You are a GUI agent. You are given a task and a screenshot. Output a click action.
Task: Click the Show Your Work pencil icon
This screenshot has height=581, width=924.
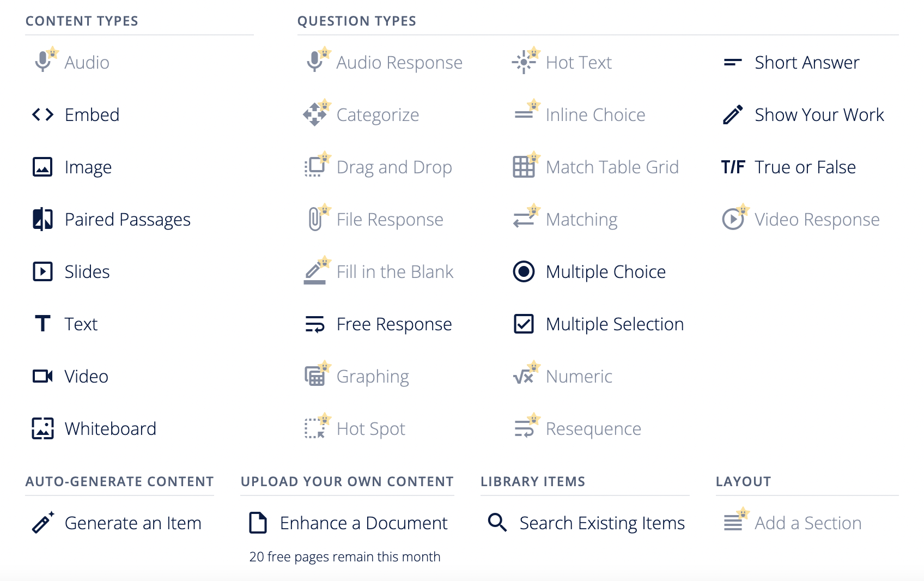pyautogui.click(x=733, y=114)
